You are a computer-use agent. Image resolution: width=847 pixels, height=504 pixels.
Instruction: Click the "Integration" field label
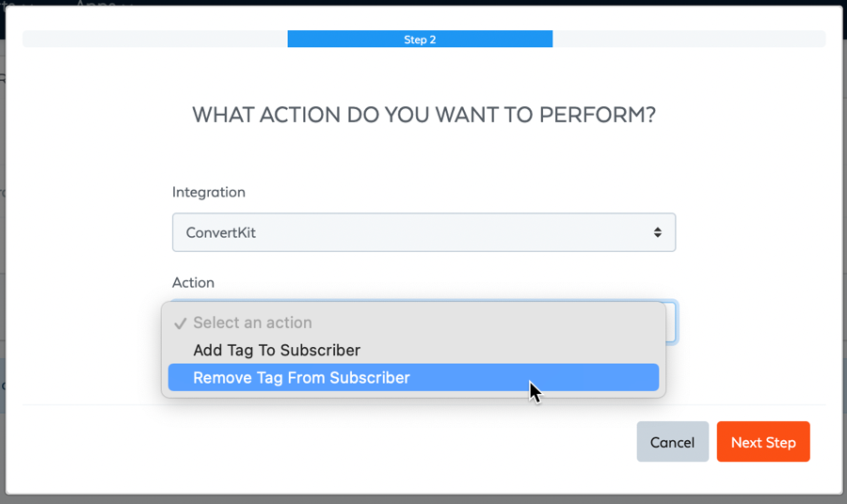[209, 192]
